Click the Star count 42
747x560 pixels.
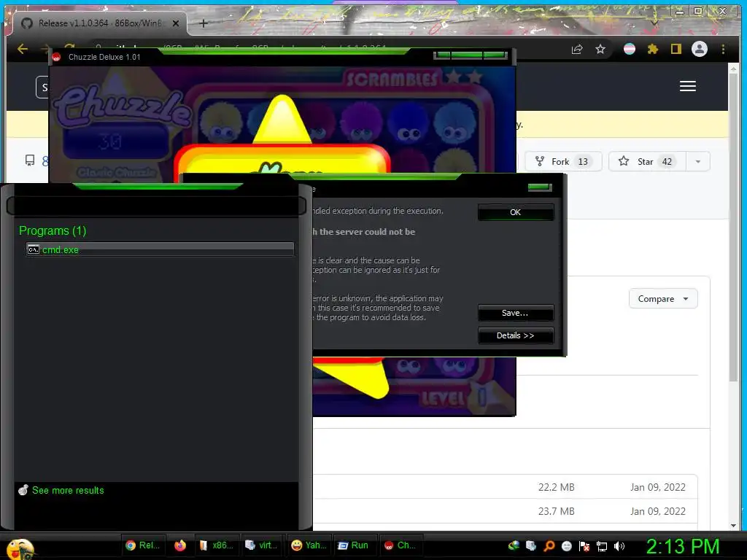667,162
